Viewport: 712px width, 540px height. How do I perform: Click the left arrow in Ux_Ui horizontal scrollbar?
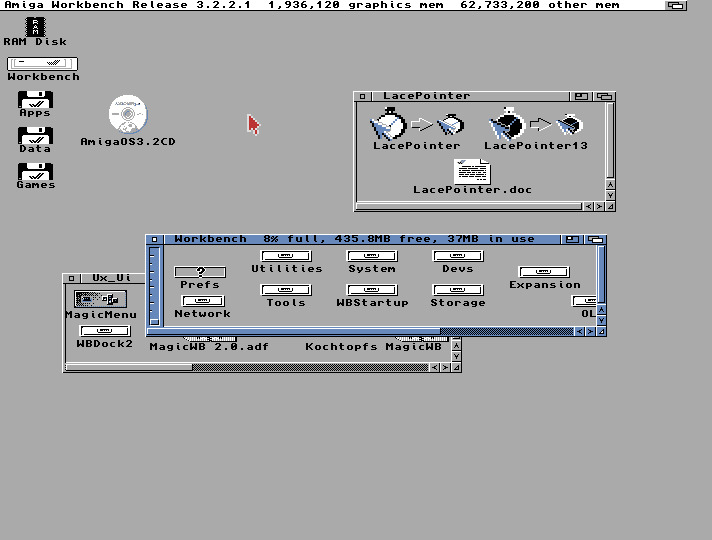point(435,367)
